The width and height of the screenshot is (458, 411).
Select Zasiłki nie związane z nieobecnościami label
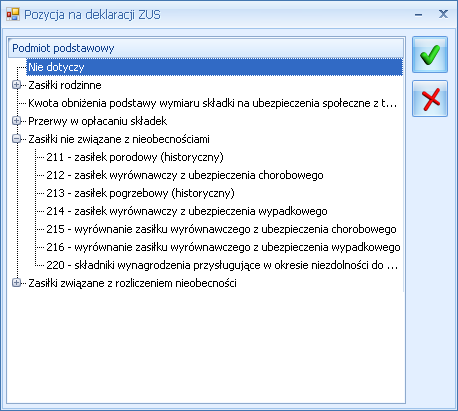119,139
